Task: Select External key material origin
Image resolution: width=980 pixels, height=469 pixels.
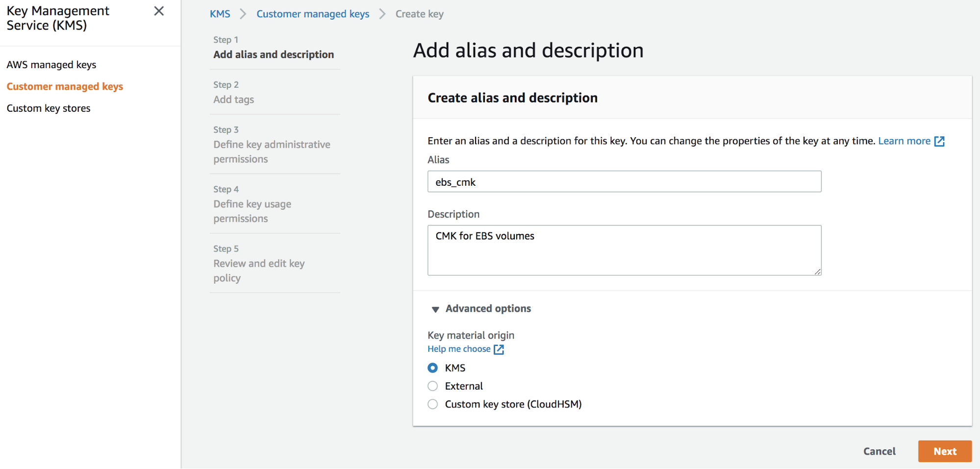Action: pos(432,386)
